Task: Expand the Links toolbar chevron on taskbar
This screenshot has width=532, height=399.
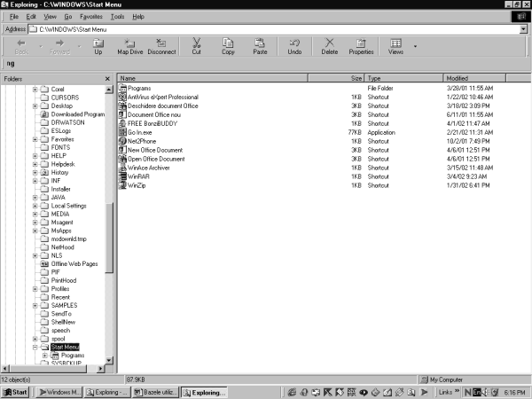Action: [x=457, y=392]
